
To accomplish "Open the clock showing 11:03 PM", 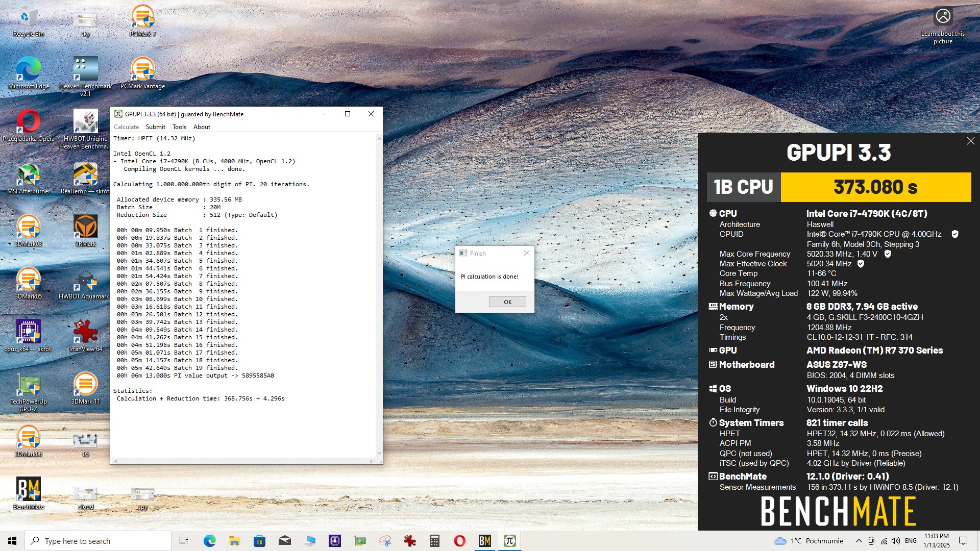I will 937,541.
